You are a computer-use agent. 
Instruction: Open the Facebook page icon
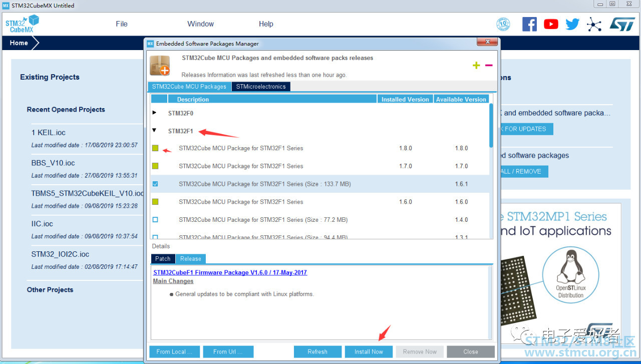(x=529, y=24)
